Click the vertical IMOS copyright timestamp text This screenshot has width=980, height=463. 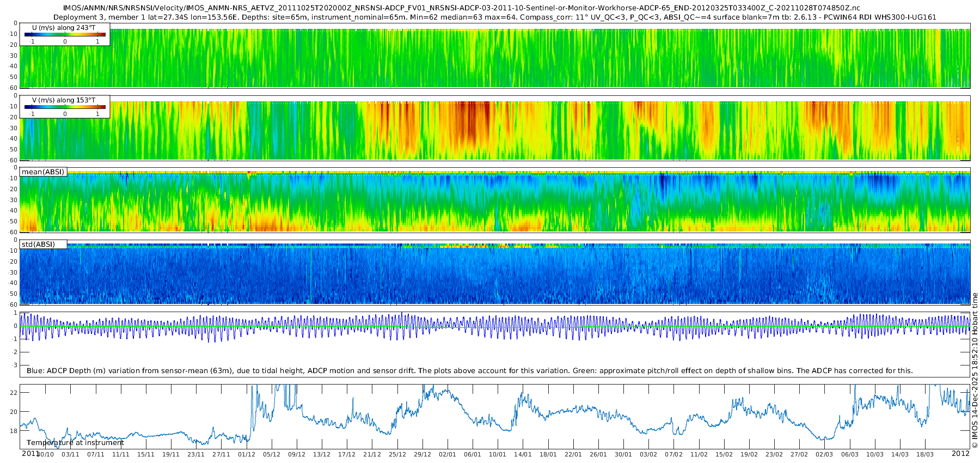[975, 370]
